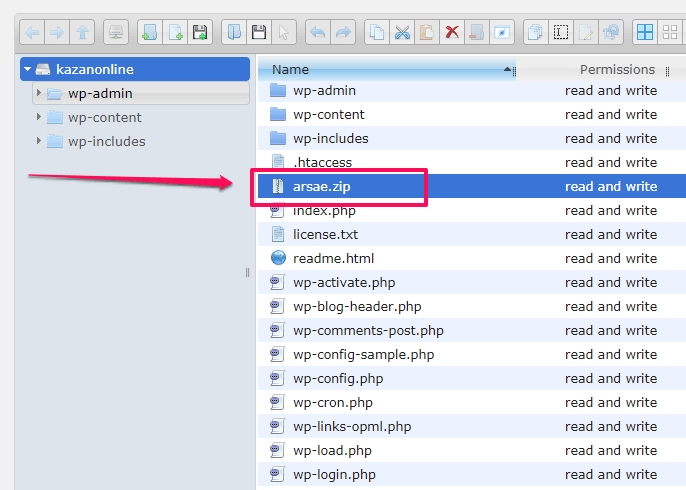Click the red X delete icon

pyautogui.click(x=452, y=32)
